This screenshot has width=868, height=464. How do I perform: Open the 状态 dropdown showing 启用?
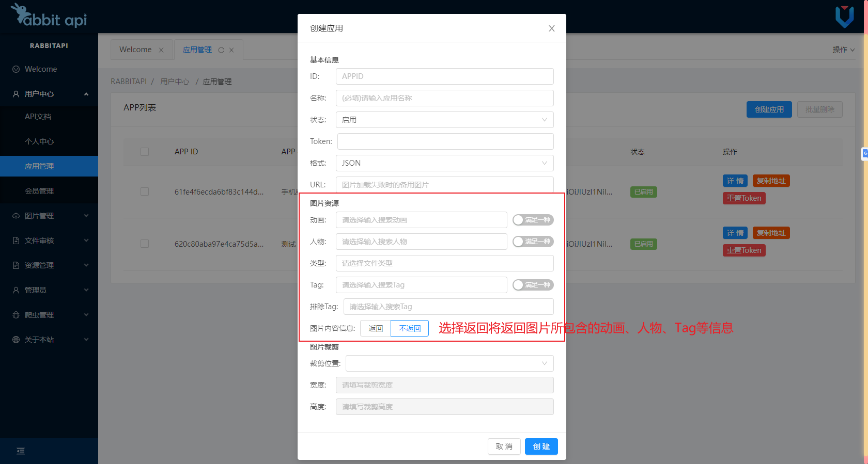(444, 120)
